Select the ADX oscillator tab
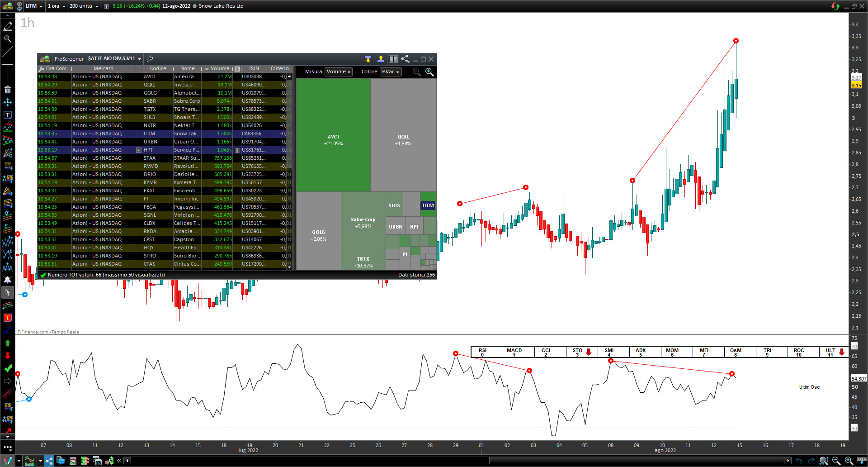Screen dimensions: 868x467 click(645, 352)
